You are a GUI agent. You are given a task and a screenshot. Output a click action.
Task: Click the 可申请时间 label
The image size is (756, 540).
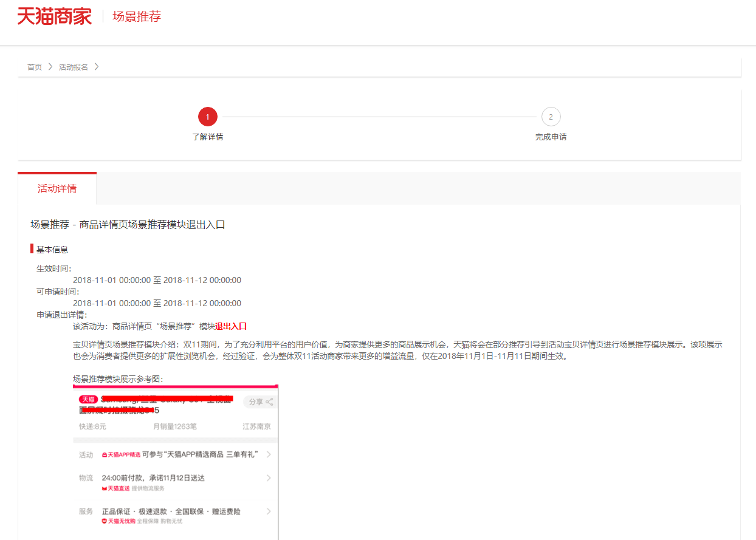click(58, 292)
